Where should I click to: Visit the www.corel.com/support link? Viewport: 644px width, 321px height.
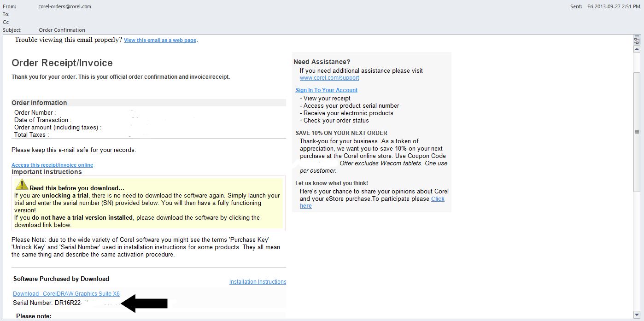click(x=329, y=78)
